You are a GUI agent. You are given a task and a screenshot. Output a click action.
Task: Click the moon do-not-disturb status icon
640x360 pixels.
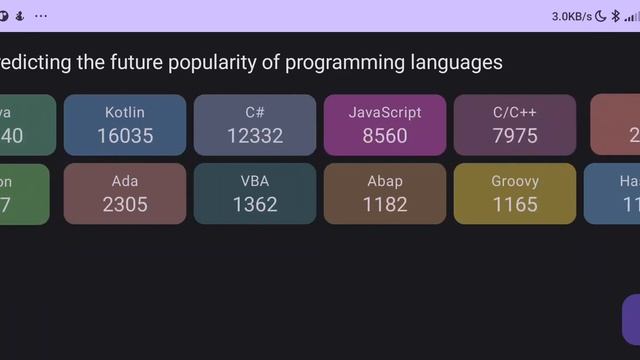tap(601, 16)
